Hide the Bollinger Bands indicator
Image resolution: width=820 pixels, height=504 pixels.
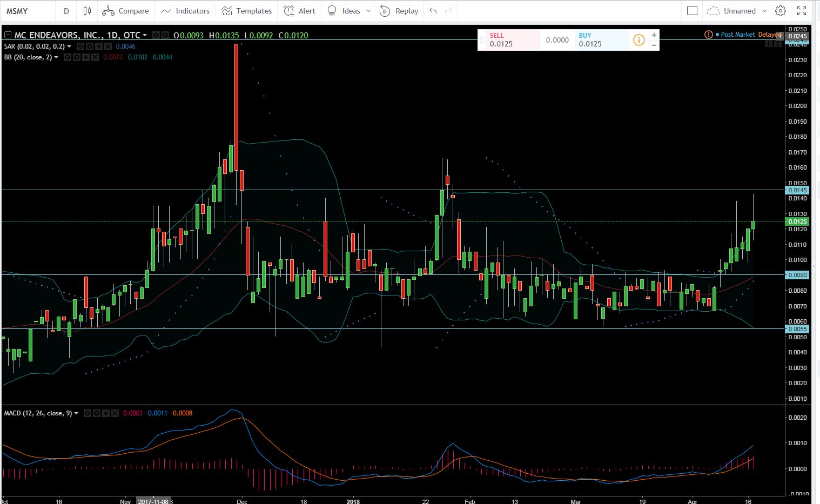coord(67,57)
